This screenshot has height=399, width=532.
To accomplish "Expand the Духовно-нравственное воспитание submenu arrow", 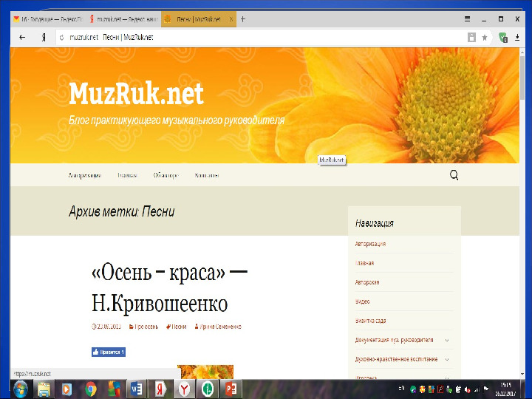I will point(447,359).
